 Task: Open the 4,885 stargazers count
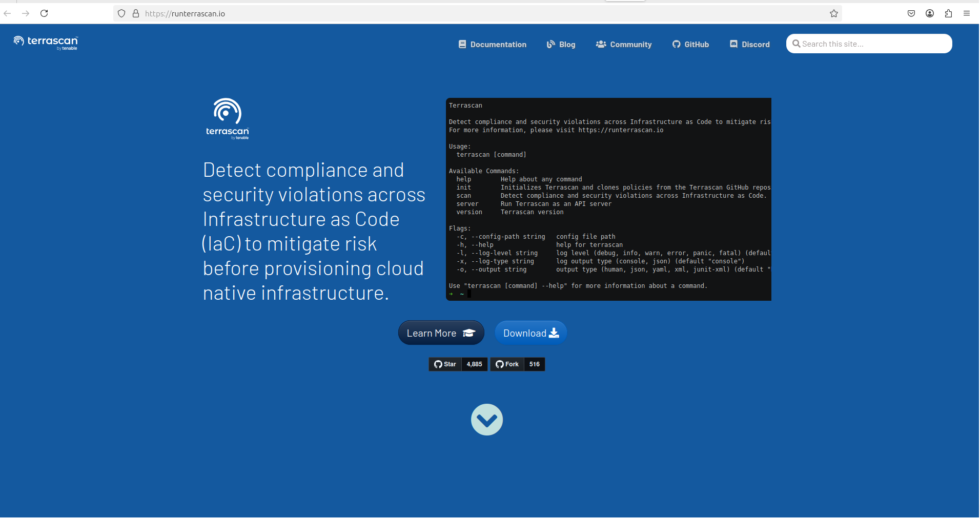click(x=475, y=364)
